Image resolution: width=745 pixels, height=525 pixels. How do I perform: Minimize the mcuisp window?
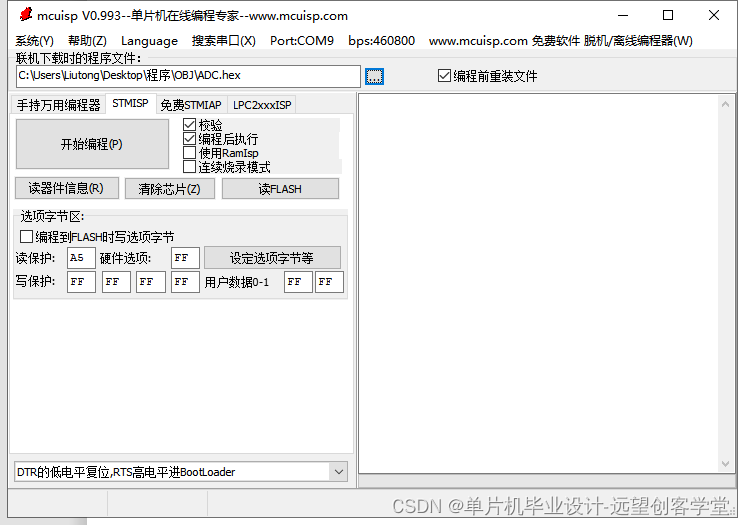(623, 16)
